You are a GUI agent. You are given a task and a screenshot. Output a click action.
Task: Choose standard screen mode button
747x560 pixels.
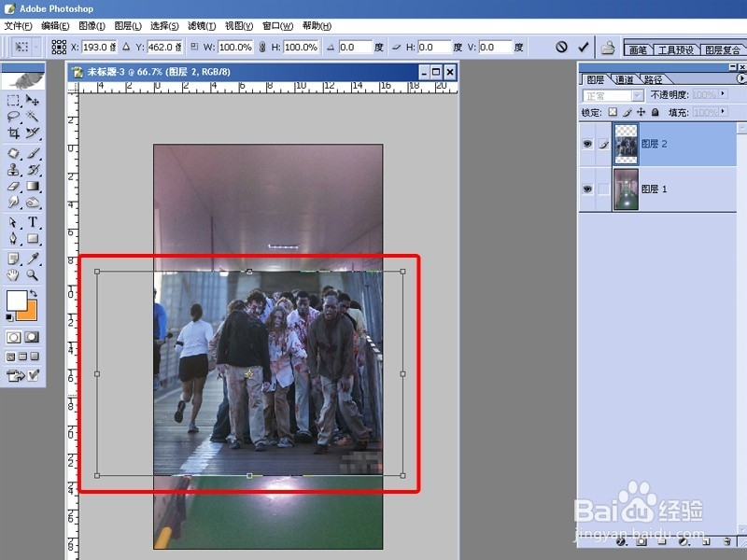[x=10, y=357]
